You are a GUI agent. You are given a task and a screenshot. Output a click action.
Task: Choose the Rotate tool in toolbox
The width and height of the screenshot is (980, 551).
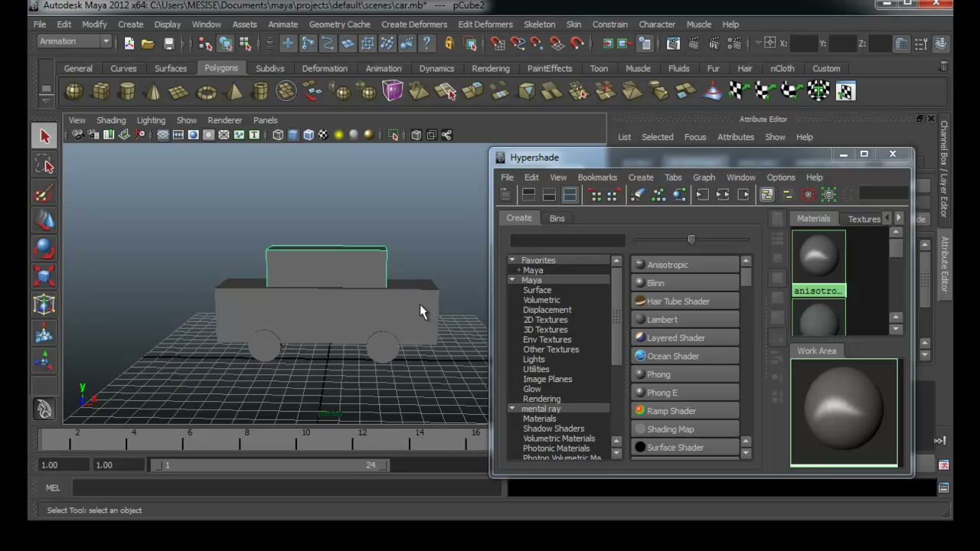[x=44, y=249]
